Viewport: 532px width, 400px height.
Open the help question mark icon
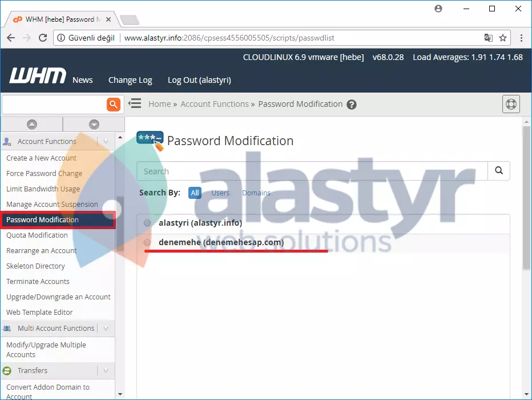click(352, 105)
